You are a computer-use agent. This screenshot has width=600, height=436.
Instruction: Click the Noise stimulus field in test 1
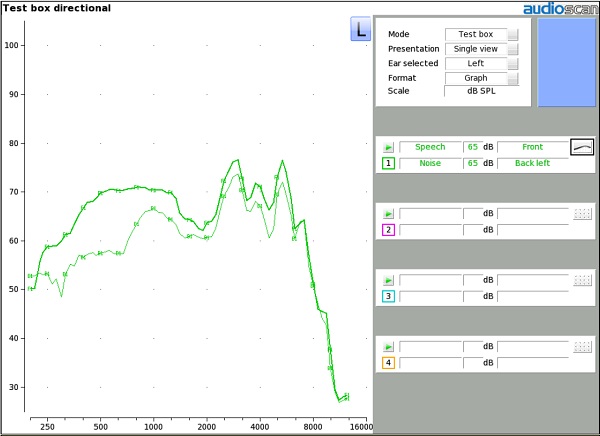tap(430, 163)
